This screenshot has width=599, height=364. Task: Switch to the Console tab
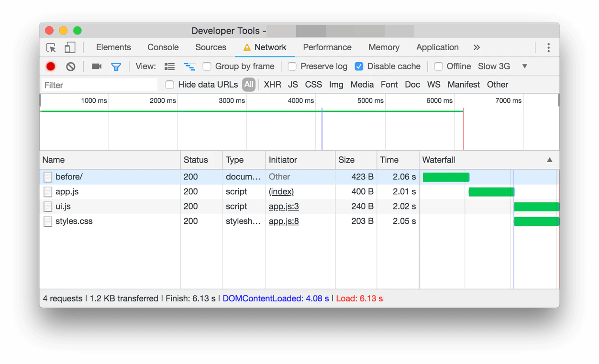(x=163, y=47)
